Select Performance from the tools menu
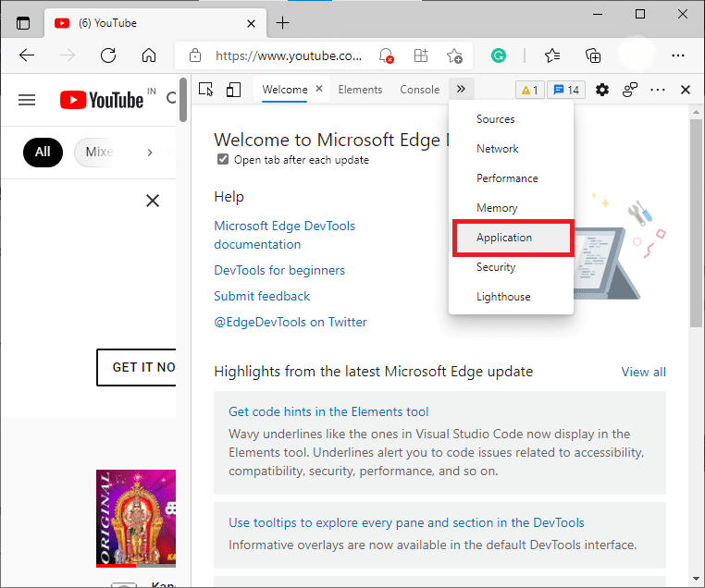Viewport: 705px width, 588px height. 512,178
